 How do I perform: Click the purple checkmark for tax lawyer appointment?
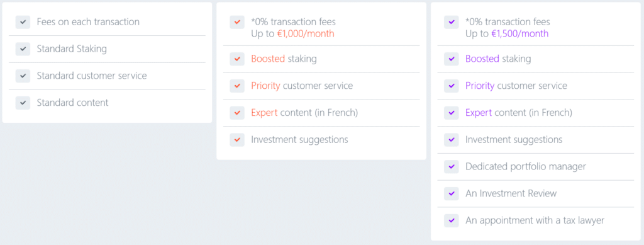452,220
